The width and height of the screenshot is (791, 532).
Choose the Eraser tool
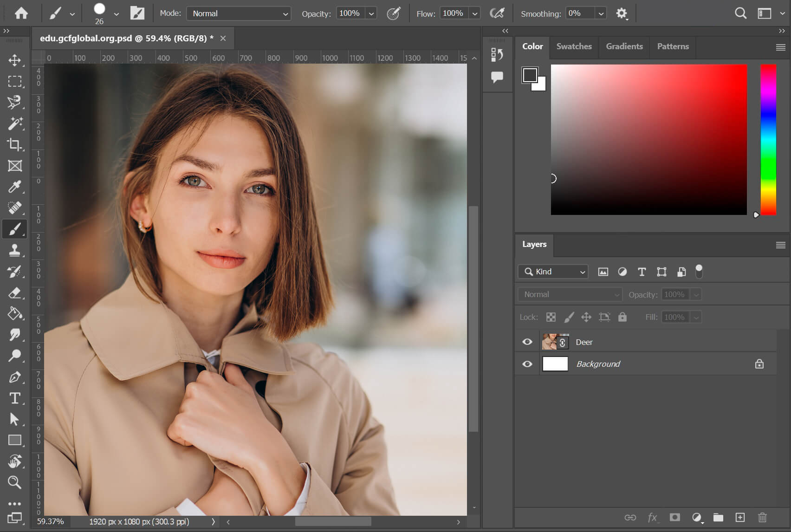pyautogui.click(x=15, y=293)
